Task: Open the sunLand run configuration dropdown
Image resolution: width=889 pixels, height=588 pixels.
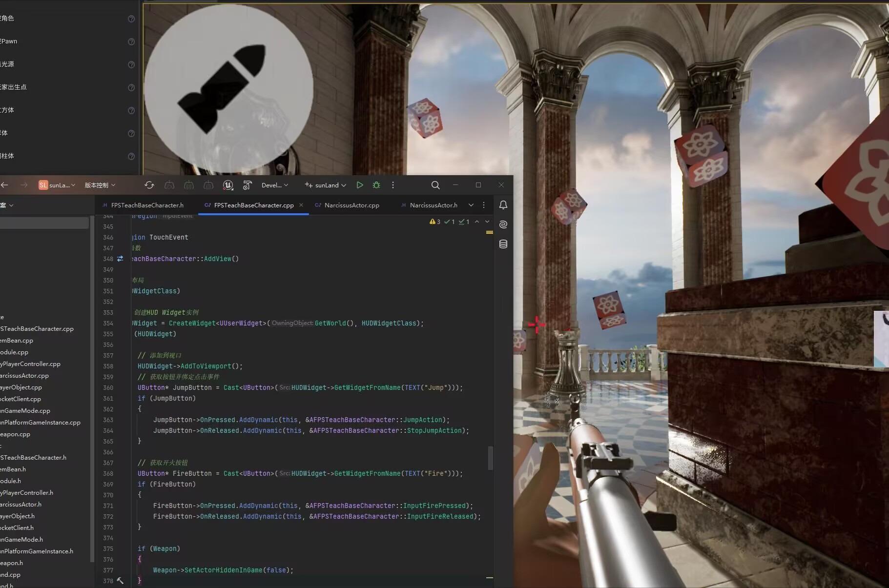Action: [326, 185]
